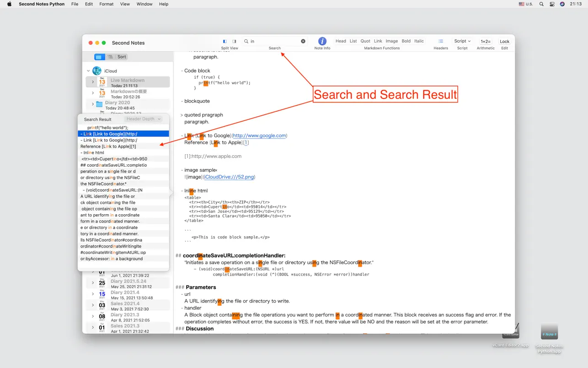The image size is (588, 368).
Task: Click the Sort button above the note list
Action: 122,56
